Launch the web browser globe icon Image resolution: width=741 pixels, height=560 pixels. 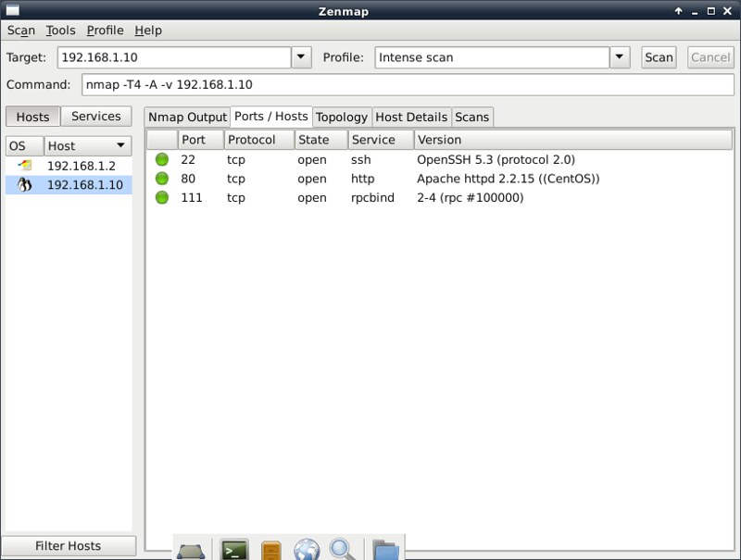click(307, 549)
